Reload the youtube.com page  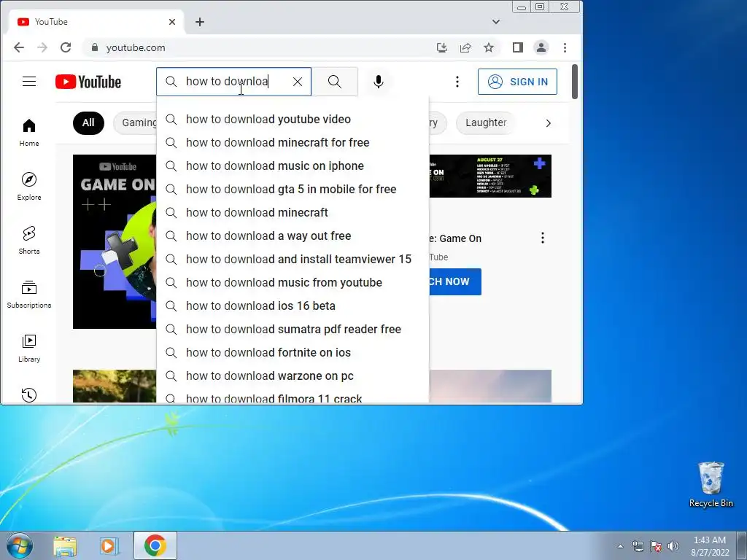coord(66,47)
